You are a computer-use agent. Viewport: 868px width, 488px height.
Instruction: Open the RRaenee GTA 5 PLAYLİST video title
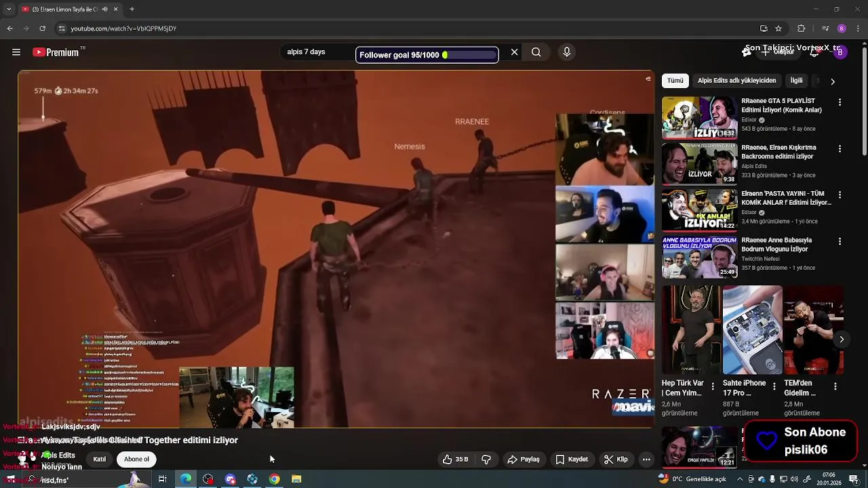[782, 105]
